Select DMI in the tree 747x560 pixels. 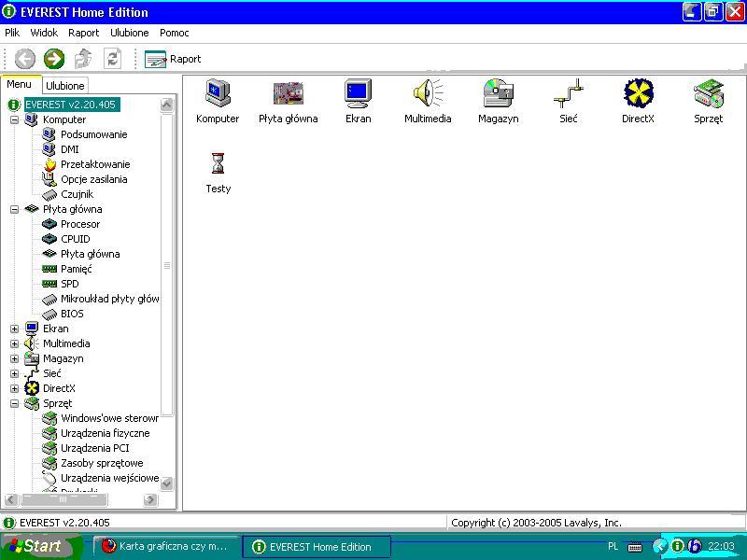(69, 149)
